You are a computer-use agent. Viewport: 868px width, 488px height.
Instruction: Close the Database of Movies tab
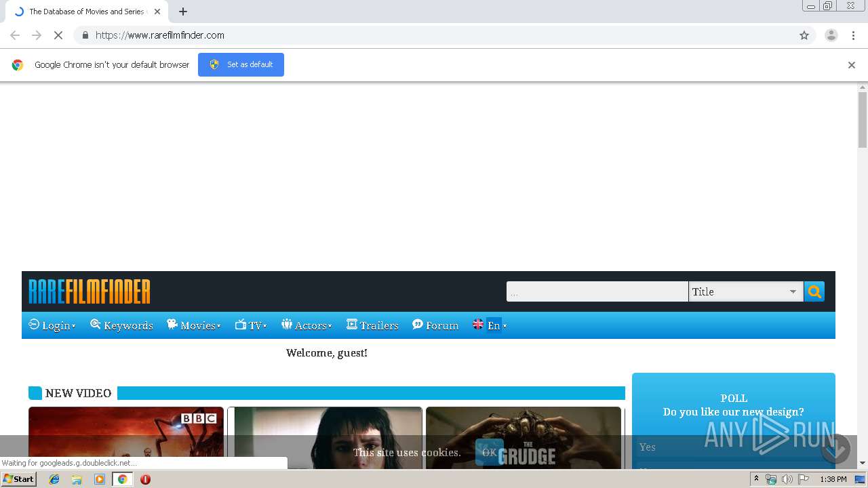tap(157, 12)
